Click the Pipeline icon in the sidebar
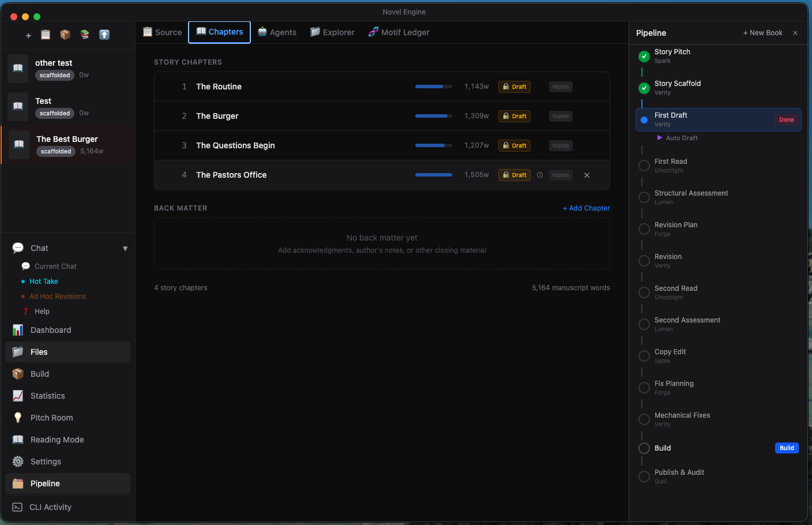Image resolution: width=812 pixels, height=525 pixels. click(x=18, y=483)
